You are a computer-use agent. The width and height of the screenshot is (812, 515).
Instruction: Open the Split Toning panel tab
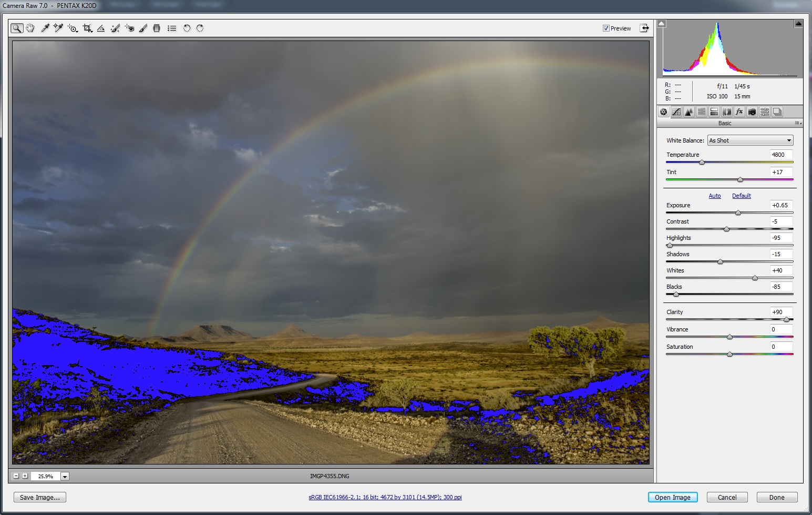click(714, 112)
